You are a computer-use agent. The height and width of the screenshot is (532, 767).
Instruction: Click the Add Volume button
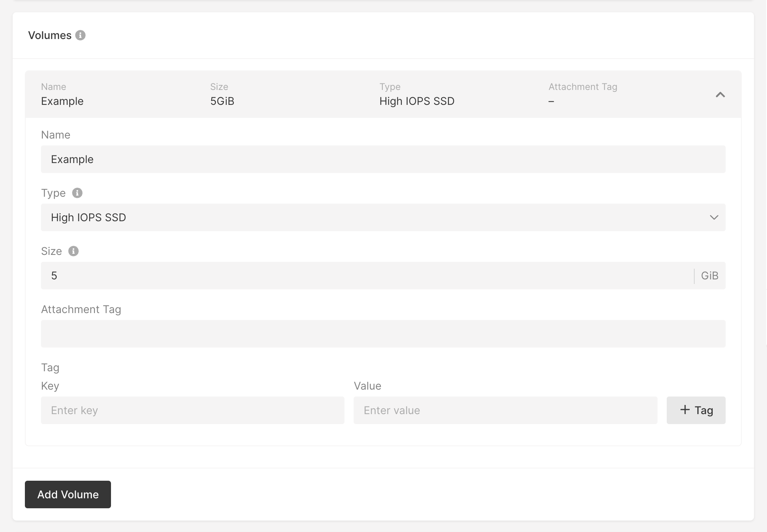pos(68,494)
